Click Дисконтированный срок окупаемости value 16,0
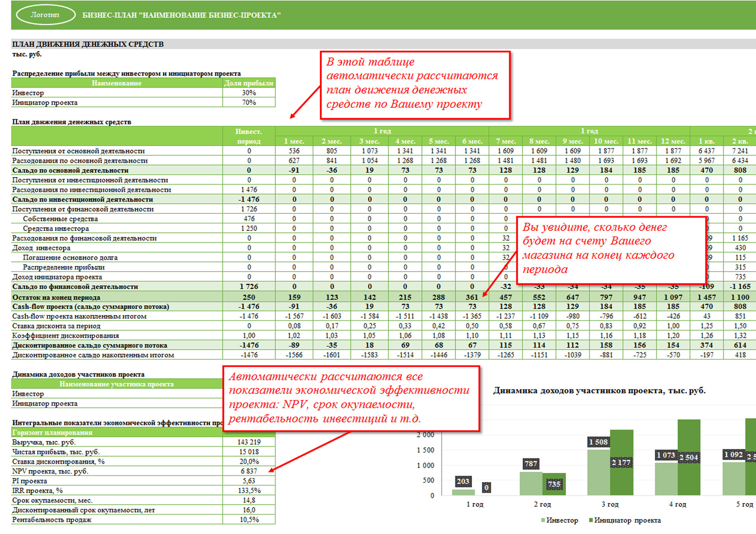 [x=249, y=510]
